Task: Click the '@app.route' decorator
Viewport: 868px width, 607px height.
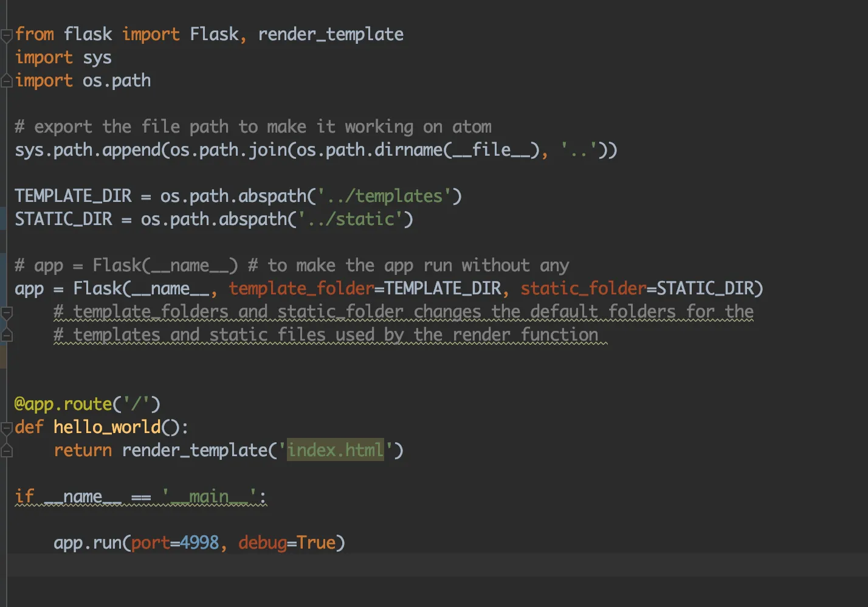Action: pos(63,404)
